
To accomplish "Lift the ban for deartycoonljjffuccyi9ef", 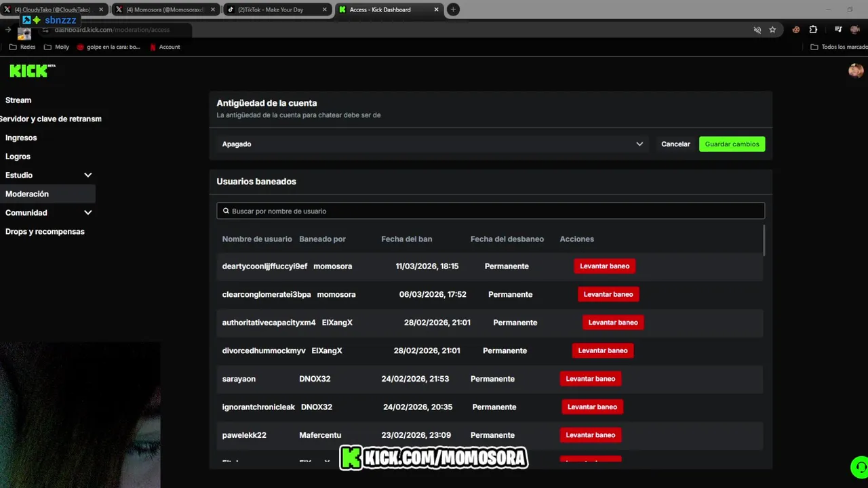I will coord(605,266).
